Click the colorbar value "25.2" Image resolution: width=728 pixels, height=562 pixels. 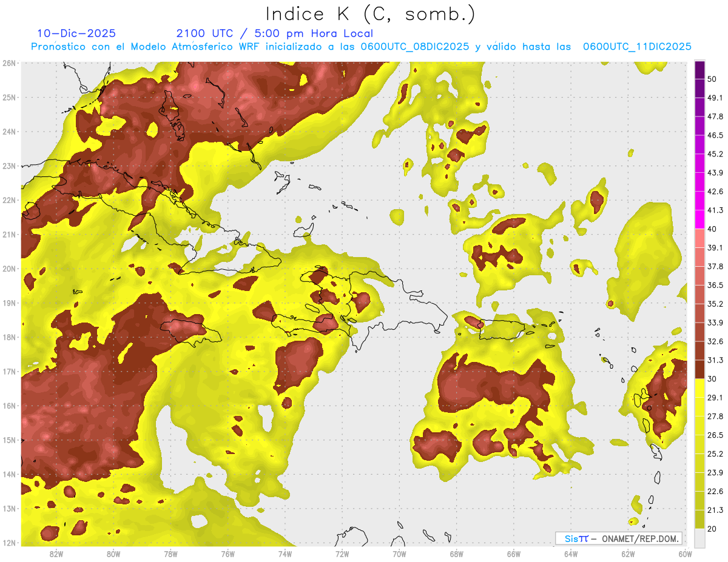[x=715, y=453]
